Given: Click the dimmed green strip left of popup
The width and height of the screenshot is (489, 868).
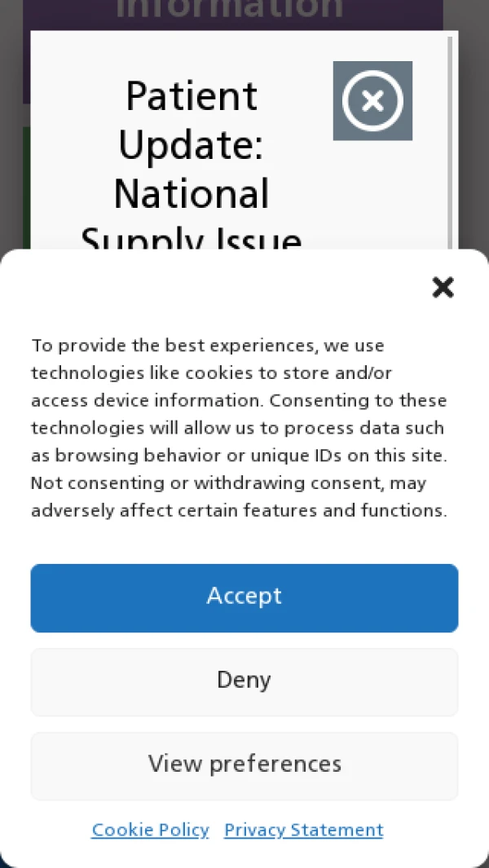Looking at the screenshot, I should pyautogui.click(x=26, y=187).
